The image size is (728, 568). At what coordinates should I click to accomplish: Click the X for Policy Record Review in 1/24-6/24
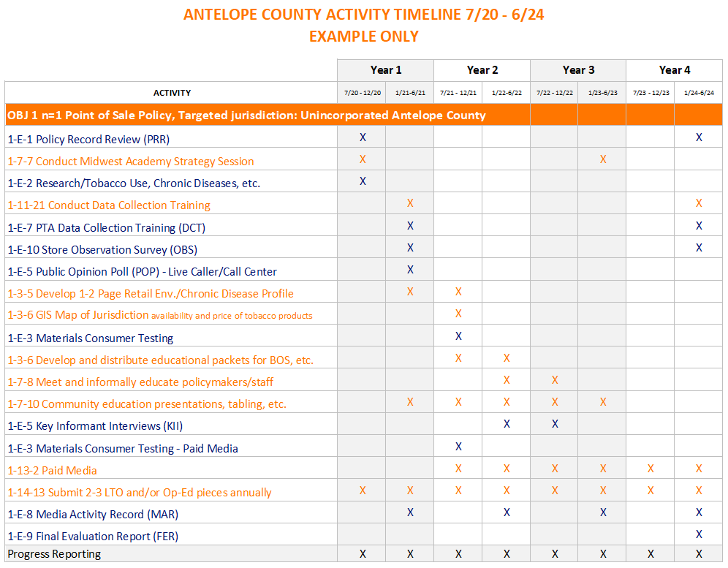click(x=699, y=137)
